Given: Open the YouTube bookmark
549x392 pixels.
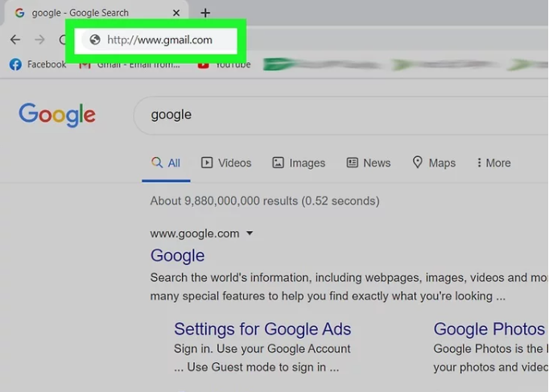Looking at the screenshot, I should click(x=225, y=64).
